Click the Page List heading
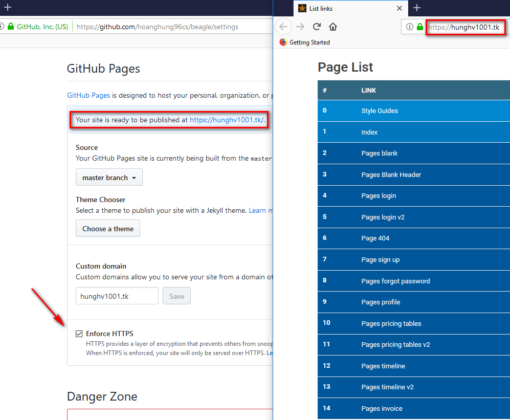The image size is (510, 420). 345,68
